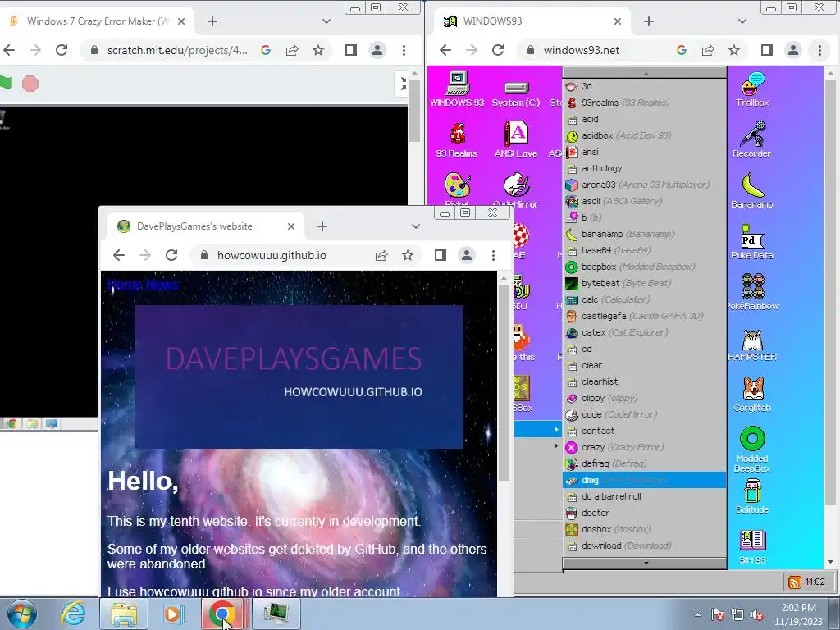Launch the Solitude desktop icon

click(752, 496)
